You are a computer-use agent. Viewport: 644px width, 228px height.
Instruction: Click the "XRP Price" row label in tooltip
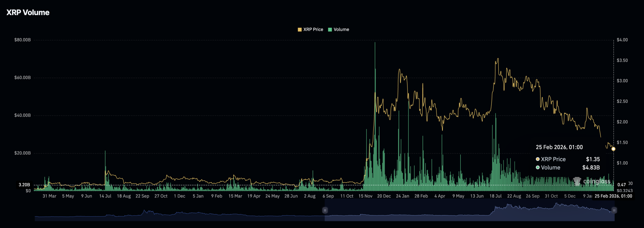(x=553, y=159)
